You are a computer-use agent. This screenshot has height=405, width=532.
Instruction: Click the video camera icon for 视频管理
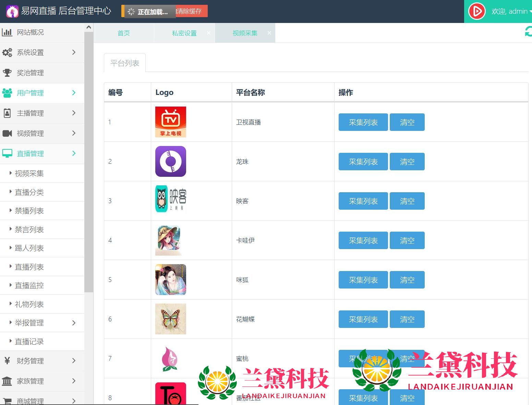click(7, 133)
